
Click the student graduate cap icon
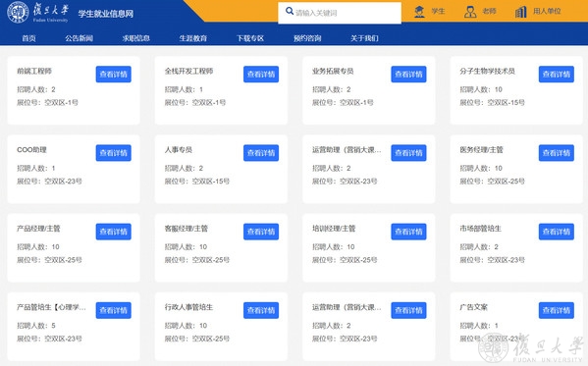click(x=419, y=12)
